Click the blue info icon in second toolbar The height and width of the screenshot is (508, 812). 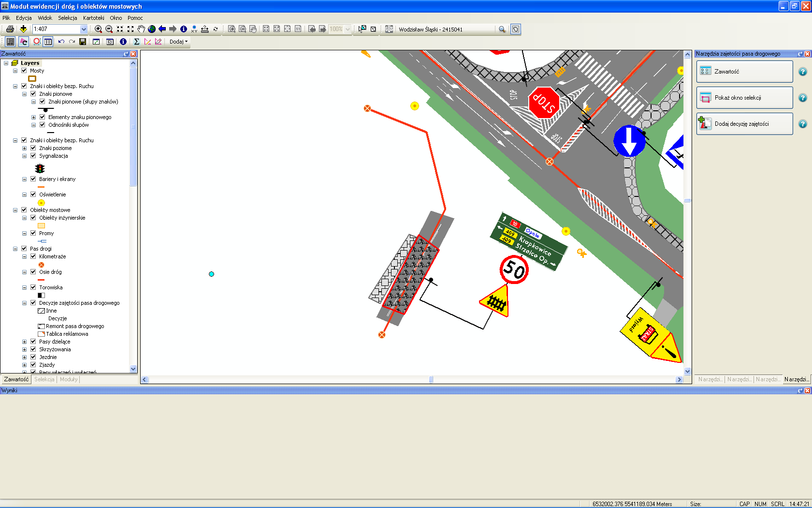(123, 42)
